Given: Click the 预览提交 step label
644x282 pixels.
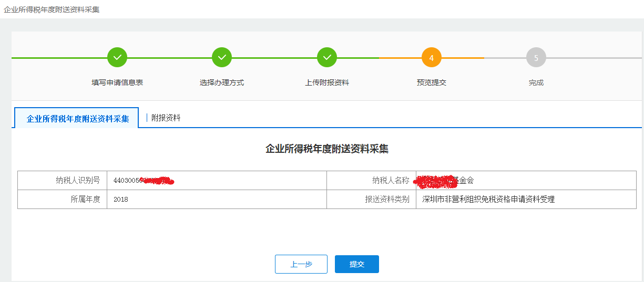Looking at the screenshot, I should pyautogui.click(x=431, y=82).
